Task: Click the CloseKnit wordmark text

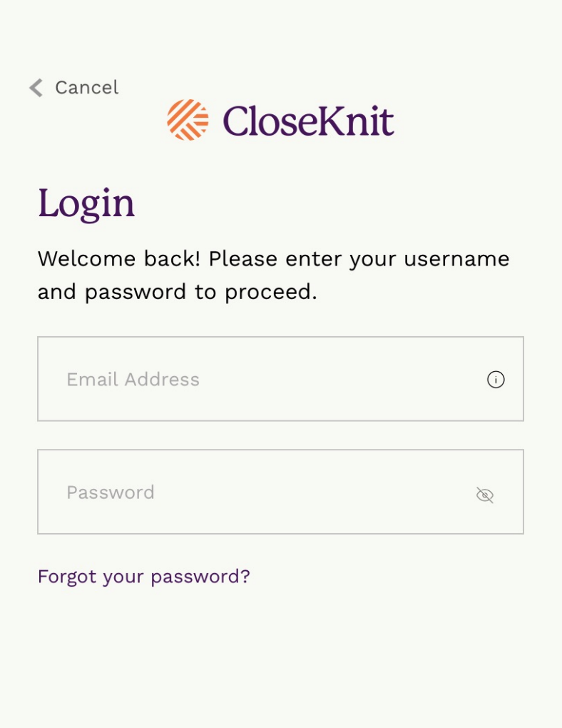Action: [308, 121]
